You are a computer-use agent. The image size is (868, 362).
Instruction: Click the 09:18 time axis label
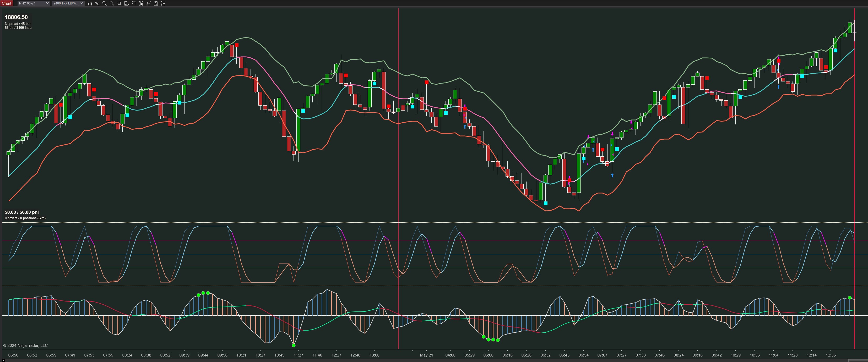[x=697, y=355]
